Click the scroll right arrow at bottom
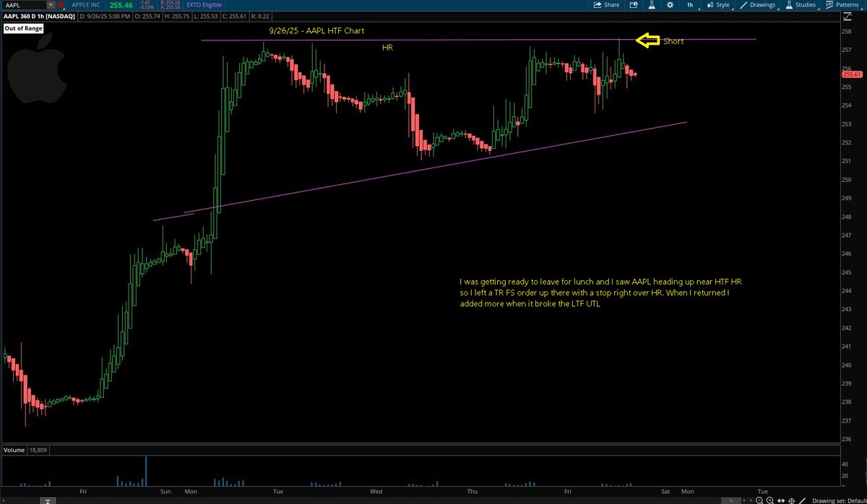 click(751, 500)
